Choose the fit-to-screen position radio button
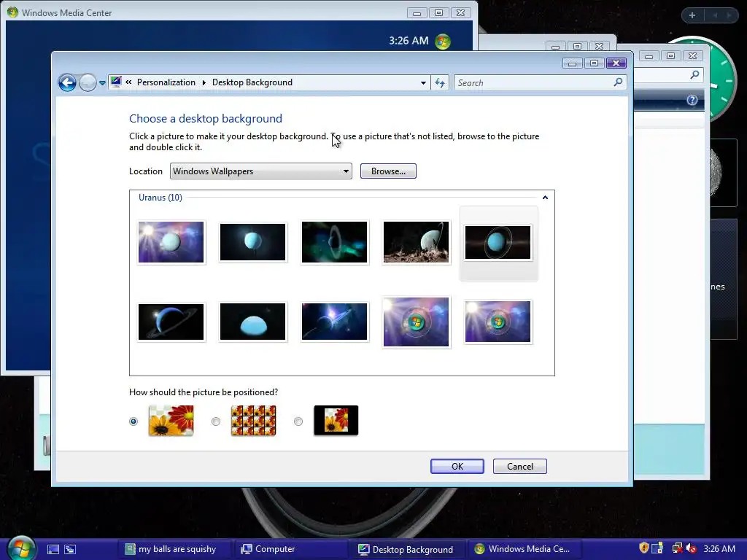This screenshot has height=560, width=747. click(x=133, y=421)
